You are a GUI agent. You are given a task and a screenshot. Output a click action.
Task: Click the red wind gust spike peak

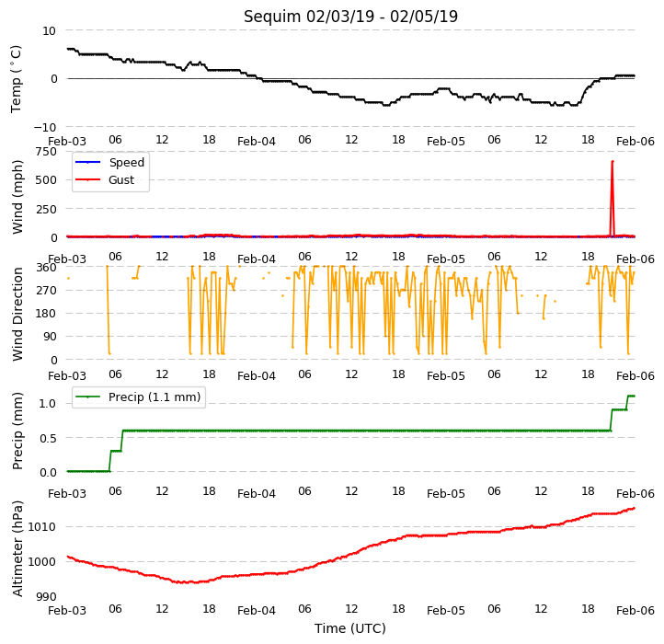pyautogui.click(x=612, y=161)
